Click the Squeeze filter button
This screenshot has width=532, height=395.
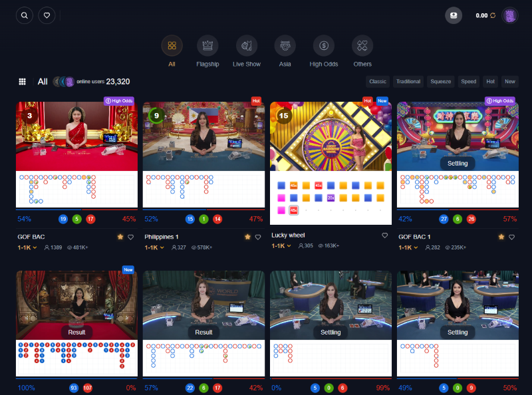tap(440, 81)
